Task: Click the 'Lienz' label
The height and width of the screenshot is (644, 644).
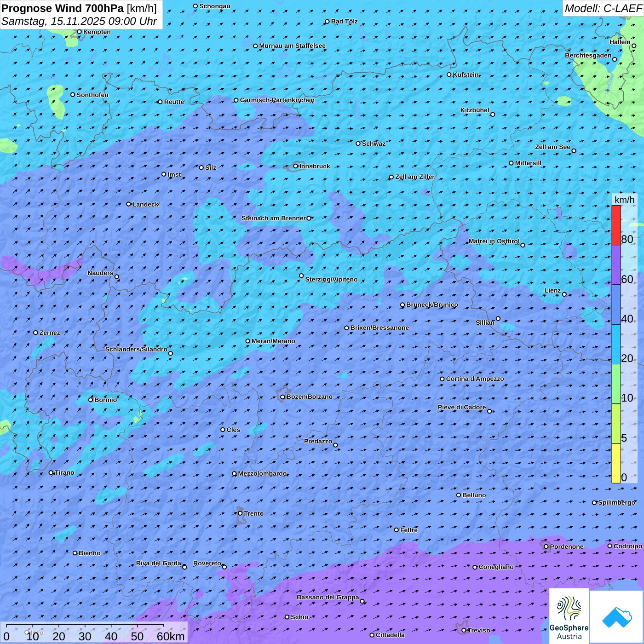Action: coord(552,290)
